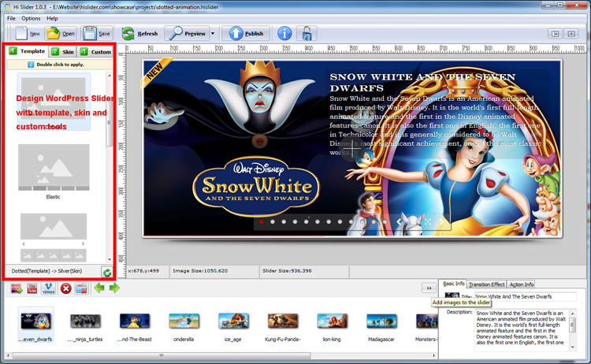The image size is (591, 364).
Task: Click the Preview magnifier button
Action: click(188, 34)
